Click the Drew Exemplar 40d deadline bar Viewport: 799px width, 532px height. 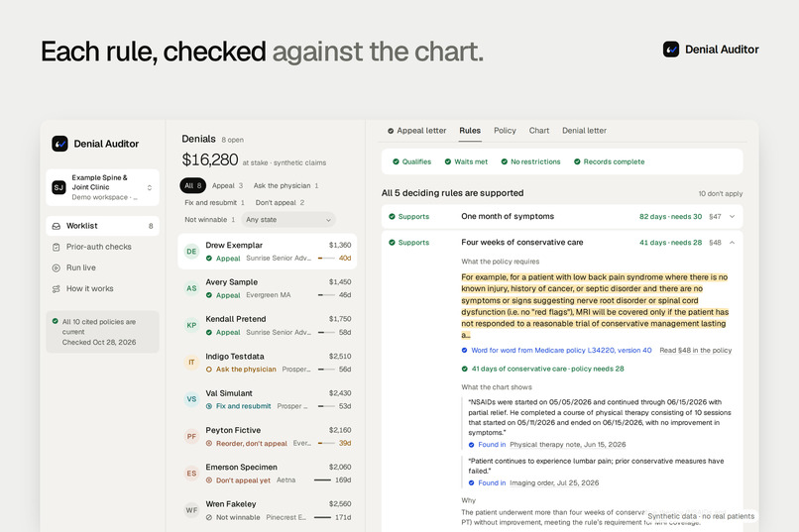[x=326, y=259]
